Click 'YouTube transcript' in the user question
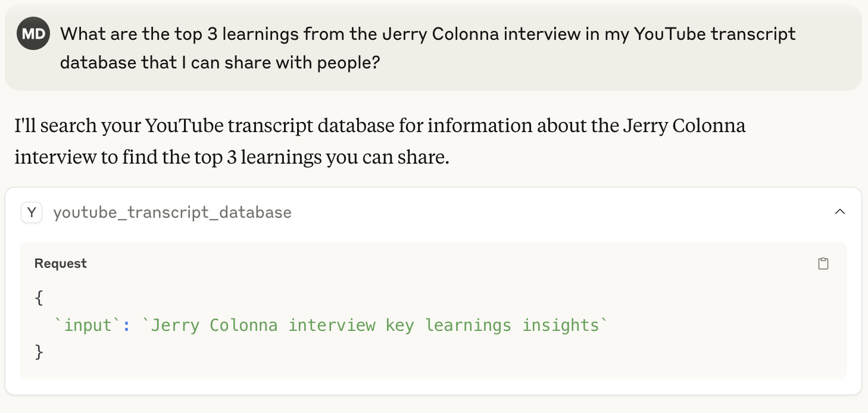The width and height of the screenshot is (868, 413). 714,34
